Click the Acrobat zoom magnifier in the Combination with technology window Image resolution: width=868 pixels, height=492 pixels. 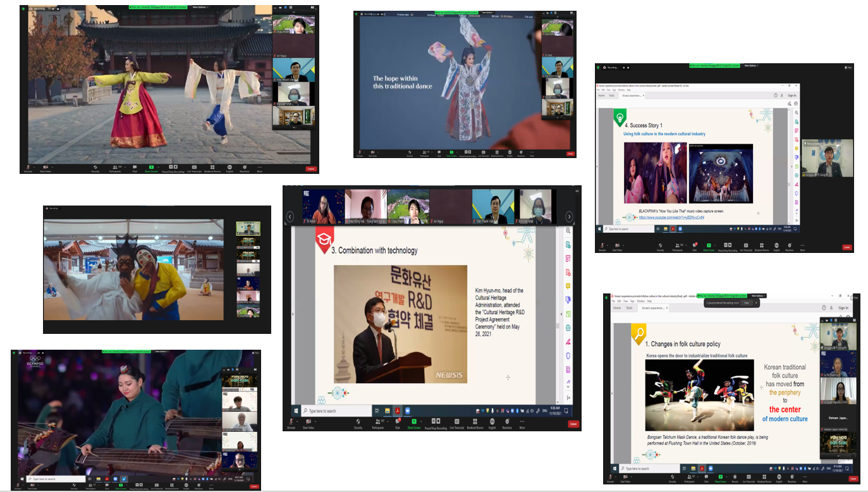(x=568, y=231)
